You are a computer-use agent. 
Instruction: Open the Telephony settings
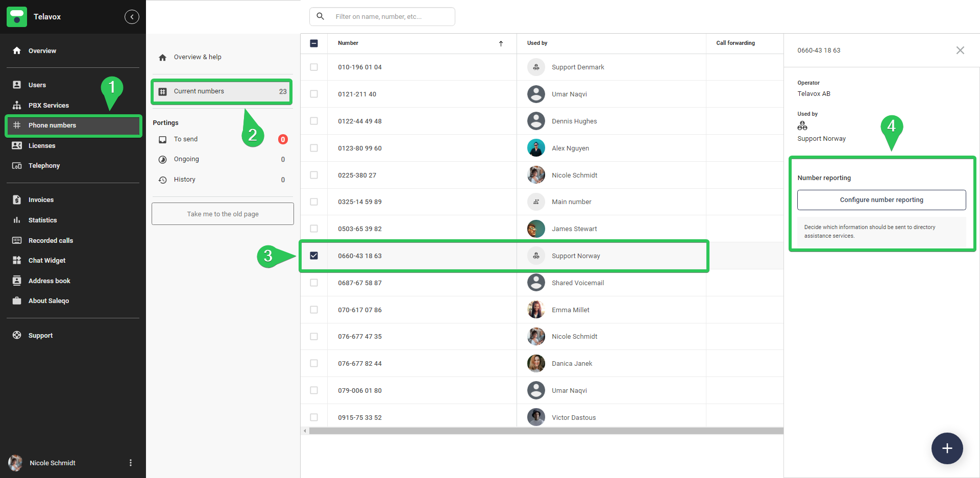point(44,165)
